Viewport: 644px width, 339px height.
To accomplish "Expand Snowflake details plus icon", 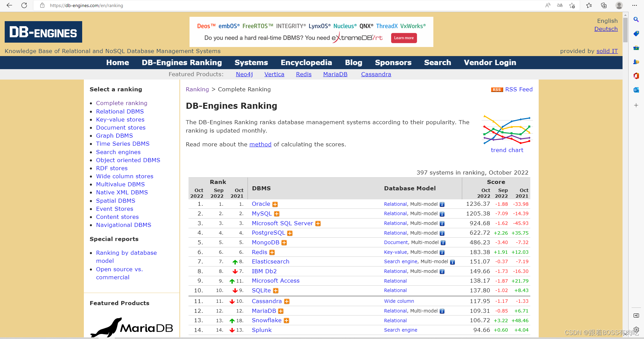I will (286, 321).
